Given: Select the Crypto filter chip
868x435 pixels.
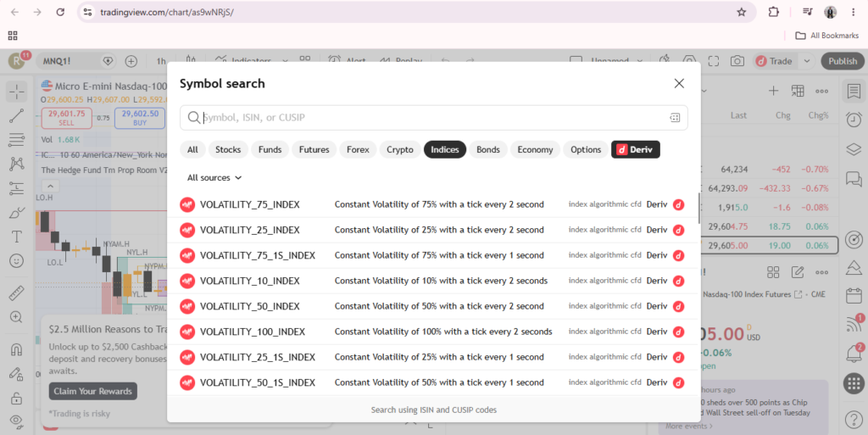Looking at the screenshot, I should (400, 149).
